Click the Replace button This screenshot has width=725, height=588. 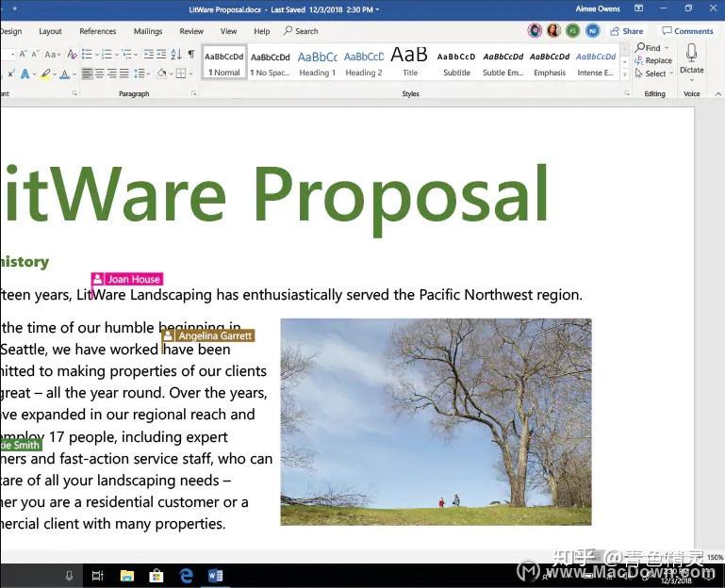click(653, 60)
